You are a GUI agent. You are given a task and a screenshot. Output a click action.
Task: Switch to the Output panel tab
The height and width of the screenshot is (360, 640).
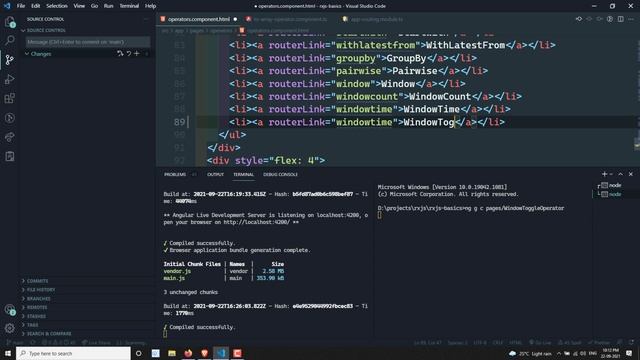215,174
